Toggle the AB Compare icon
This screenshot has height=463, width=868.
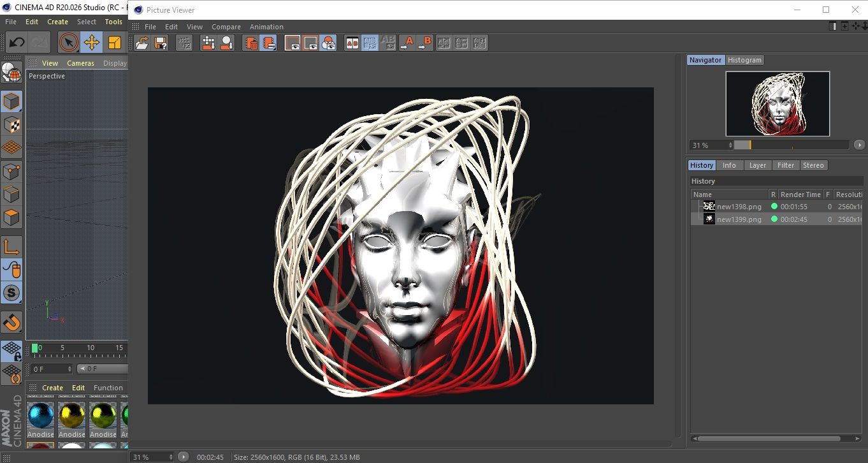(x=352, y=43)
